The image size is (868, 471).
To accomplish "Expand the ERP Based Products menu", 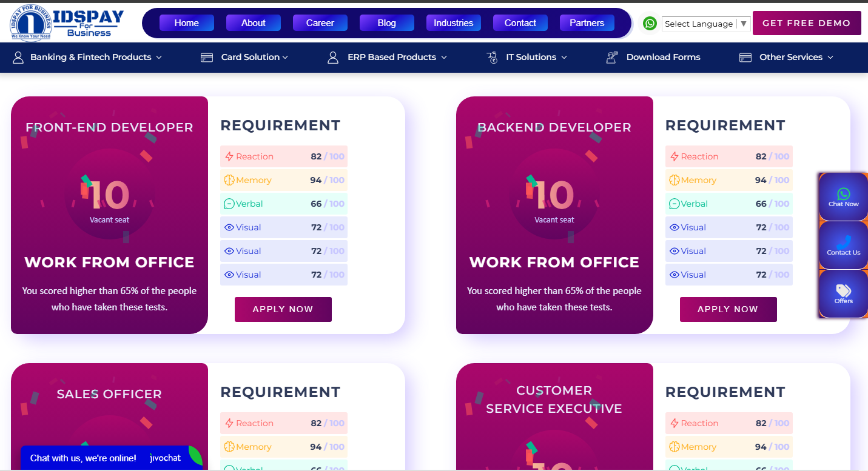I will tap(397, 57).
